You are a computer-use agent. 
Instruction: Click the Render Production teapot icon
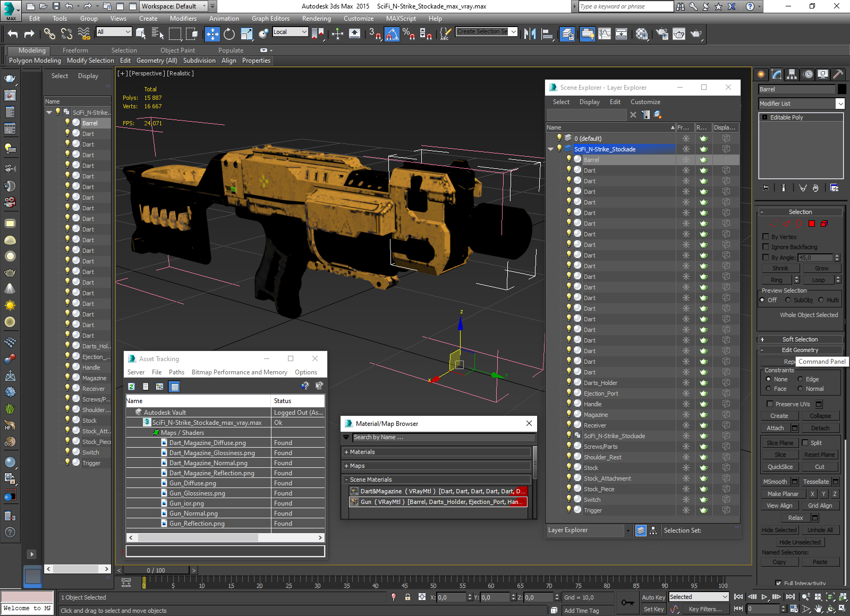pyautogui.click(x=696, y=34)
